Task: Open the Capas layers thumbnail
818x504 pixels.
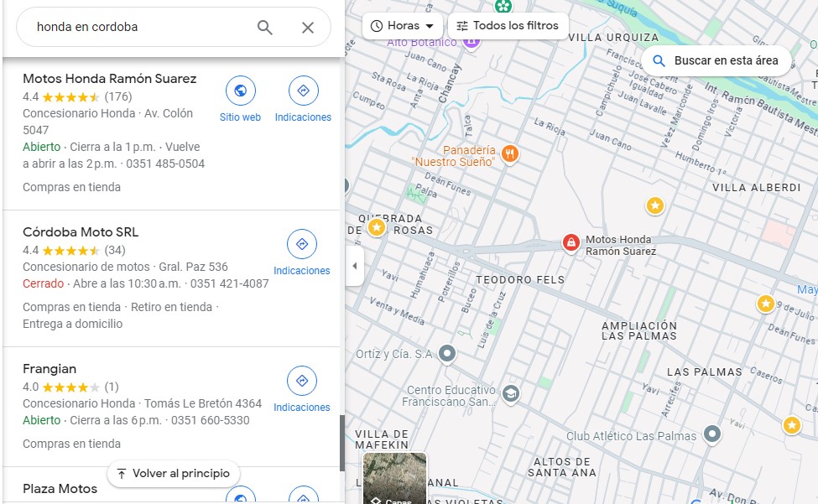Action: 394,480
